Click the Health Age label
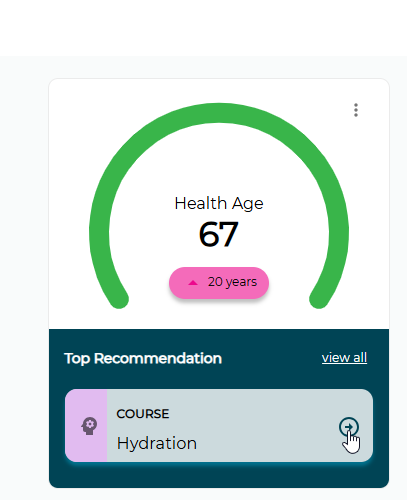The image size is (407, 500). (219, 203)
